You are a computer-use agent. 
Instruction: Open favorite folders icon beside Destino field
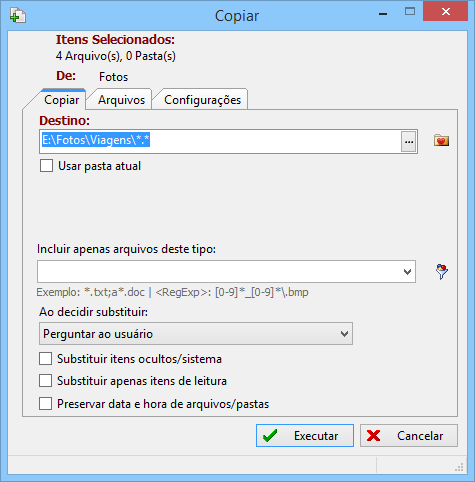[x=441, y=140]
